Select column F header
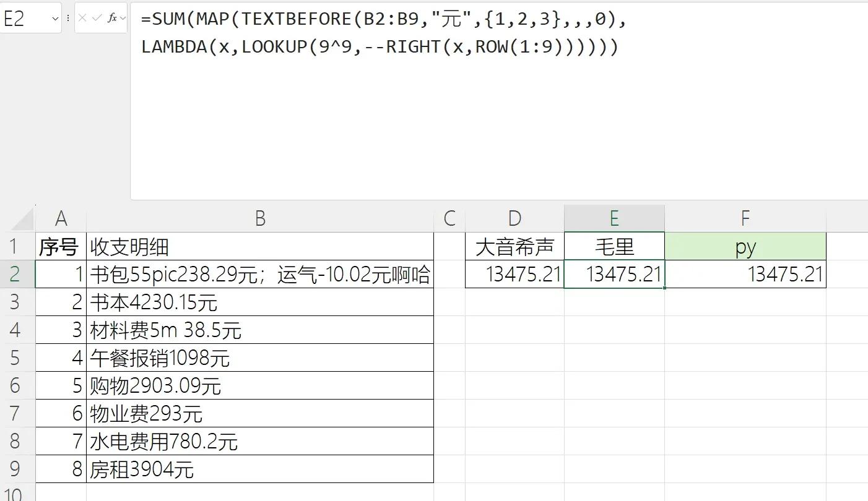 [x=745, y=218]
